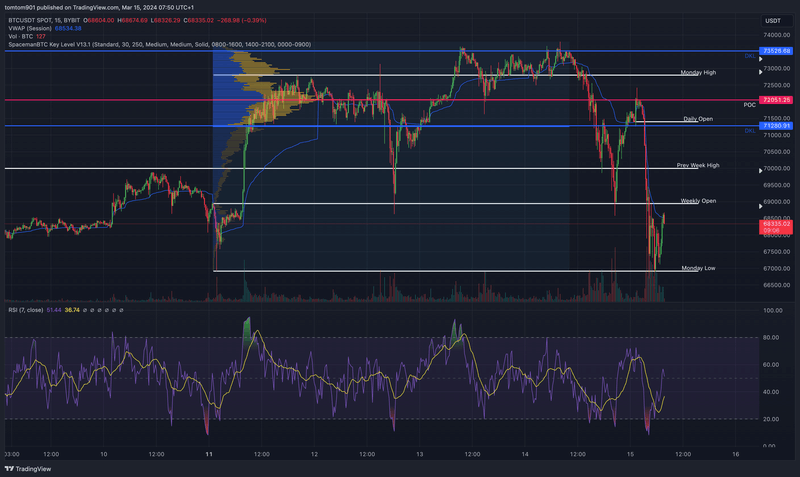Click the 80.00 RSI axis value
The image size is (800, 477).
click(771, 338)
